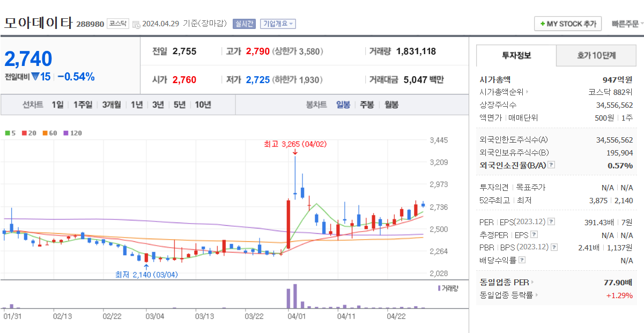The image size is (644, 333).
Task: Click the MY STOCK 추가 button
Action: 568,24
